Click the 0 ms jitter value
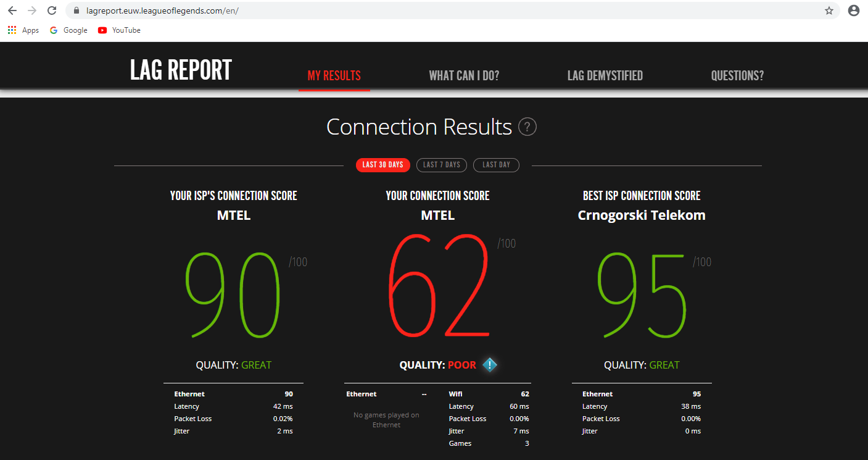 point(693,431)
